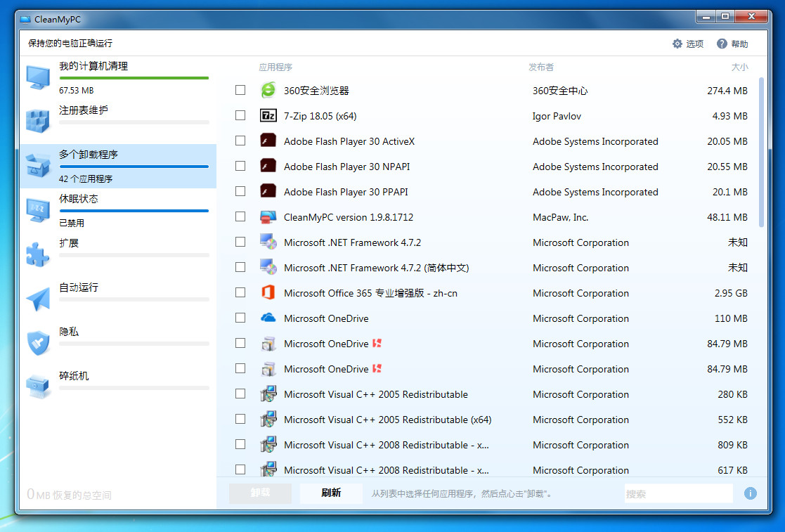Viewport: 785px width, 532px height.
Task: Select Microsoft Office 365 checkbox
Action: (240, 293)
